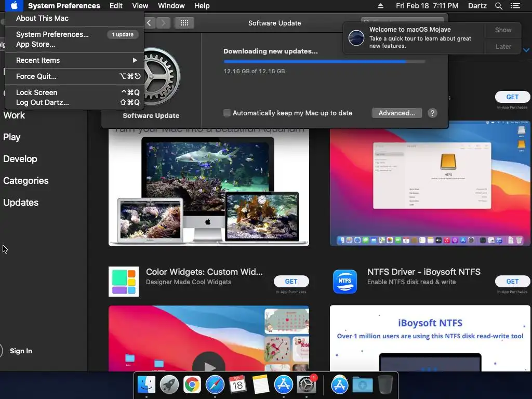
Task: Click the Dartz user name in menu bar
Action: 477,6
